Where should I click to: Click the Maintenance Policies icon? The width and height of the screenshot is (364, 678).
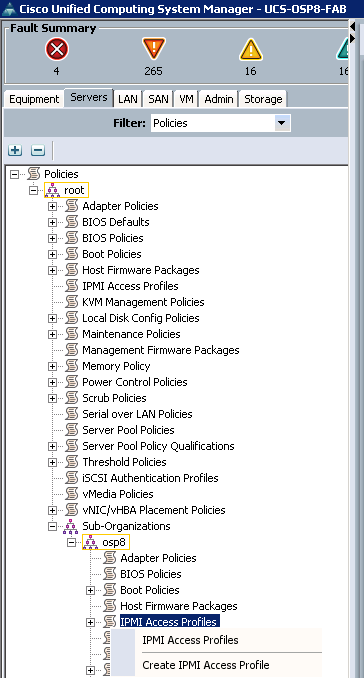point(71,334)
